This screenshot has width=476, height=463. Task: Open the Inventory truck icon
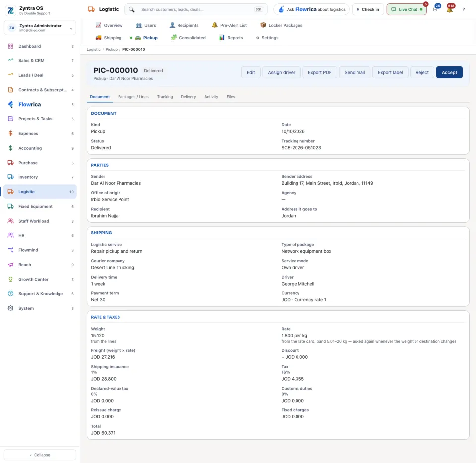click(10, 177)
